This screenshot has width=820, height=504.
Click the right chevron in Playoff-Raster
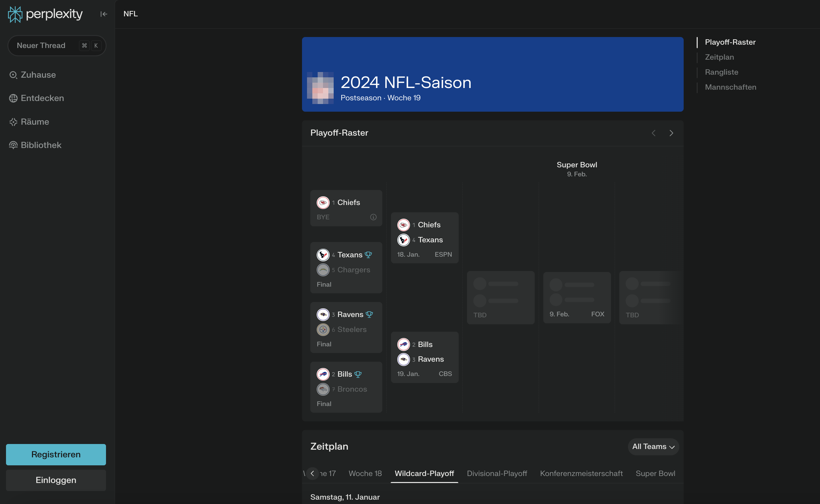[x=671, y=133]
